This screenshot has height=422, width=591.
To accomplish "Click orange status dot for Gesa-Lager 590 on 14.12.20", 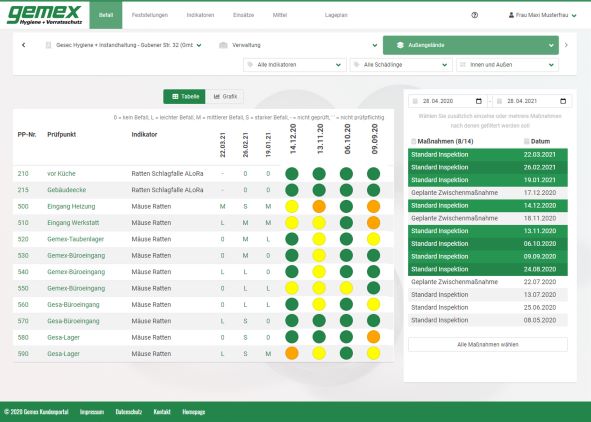I will click(x=292, y=353).
